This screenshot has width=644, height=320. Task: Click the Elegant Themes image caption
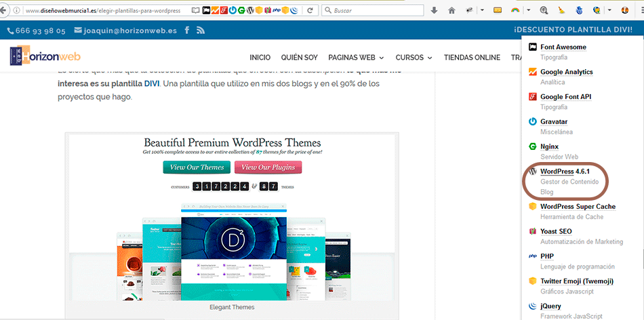pos(232,307)
